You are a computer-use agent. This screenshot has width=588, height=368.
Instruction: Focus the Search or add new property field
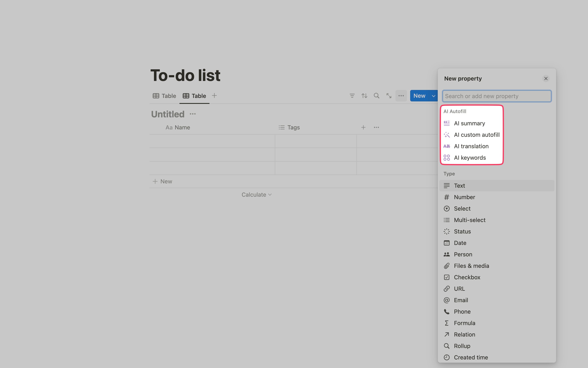497,96
